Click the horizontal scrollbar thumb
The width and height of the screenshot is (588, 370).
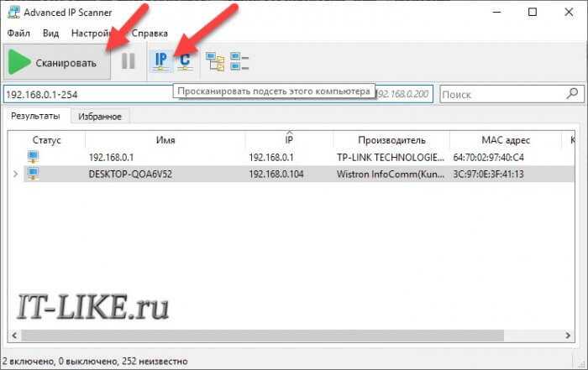(x=262, y=336)
